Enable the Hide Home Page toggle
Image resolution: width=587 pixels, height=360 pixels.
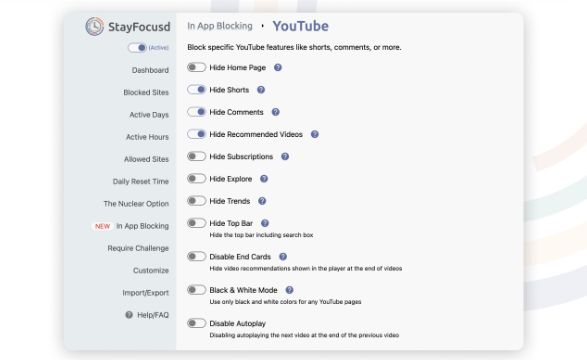point(197,67)
